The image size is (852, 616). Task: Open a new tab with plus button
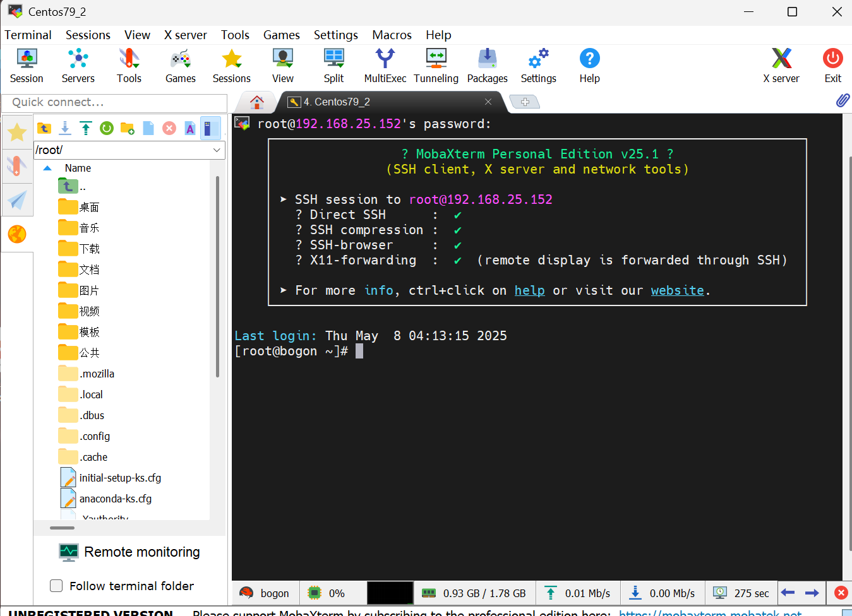tap(524, 102)
